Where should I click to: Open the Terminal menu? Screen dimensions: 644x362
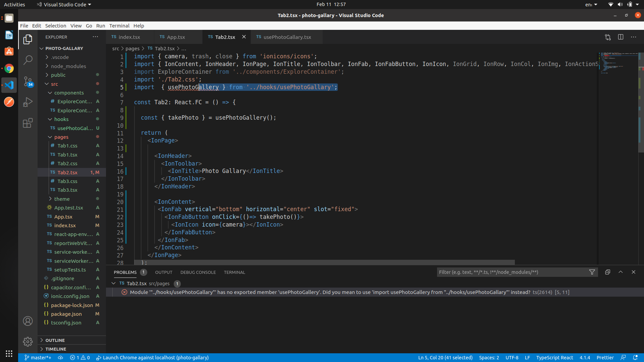[119, 26]
